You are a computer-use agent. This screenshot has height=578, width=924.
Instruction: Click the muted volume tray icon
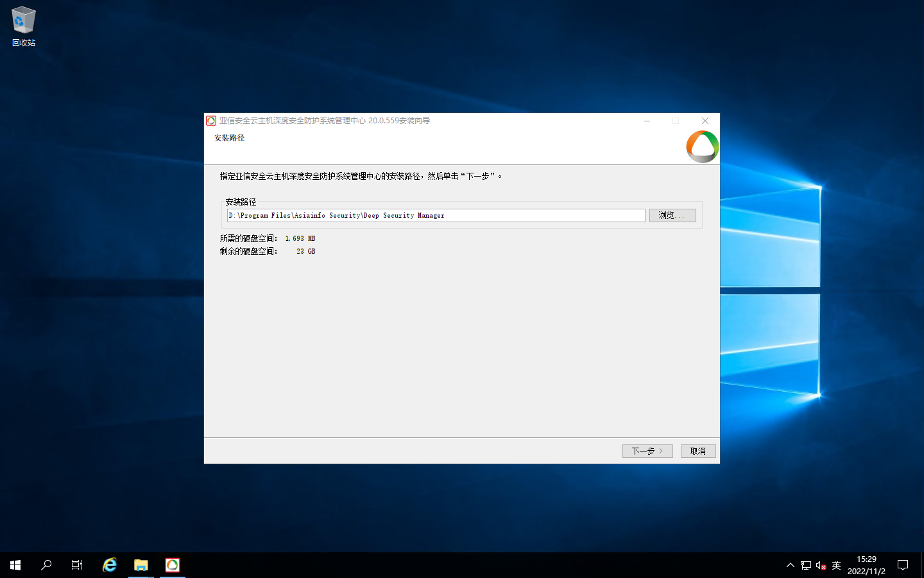821,565
